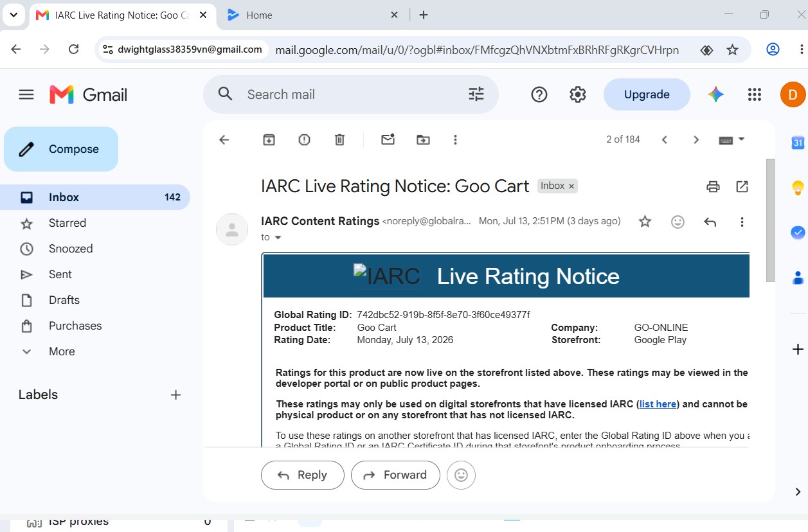
Task: Open the Calendar side panel icon
Action: coord(798,143)
